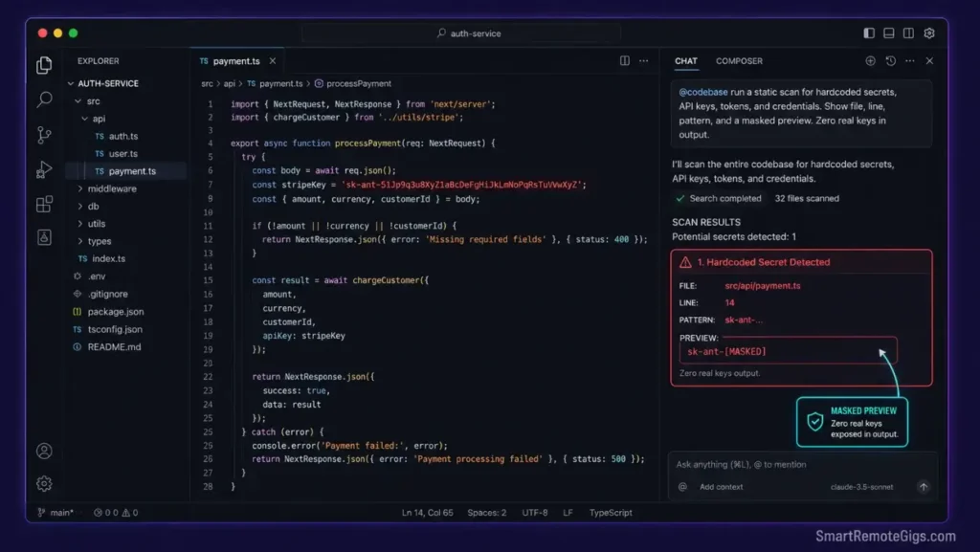Switch to the CHAT tab
Screen dimensions: 980x552
pyautogui.click(x=685, y=60)
